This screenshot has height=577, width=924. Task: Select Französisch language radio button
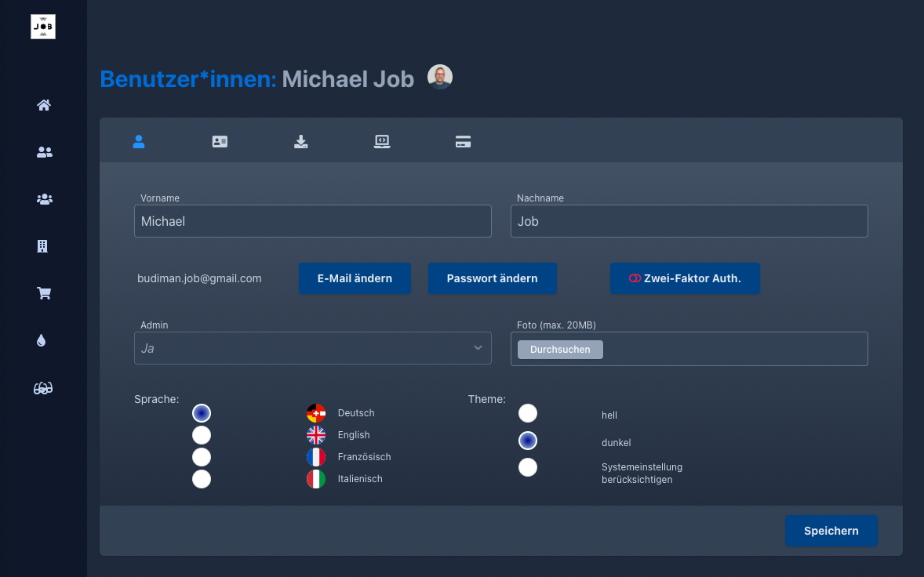[x=202, y=457]
